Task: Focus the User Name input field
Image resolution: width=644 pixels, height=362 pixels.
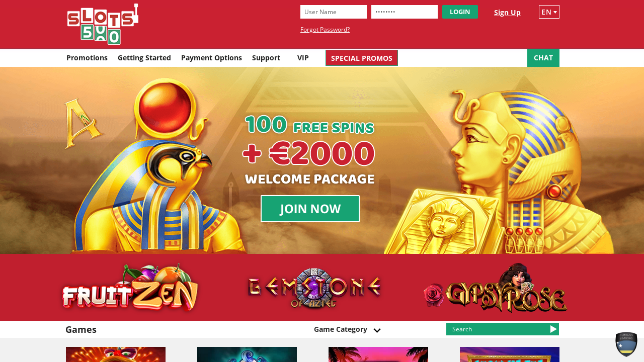Action: point(334,12)
